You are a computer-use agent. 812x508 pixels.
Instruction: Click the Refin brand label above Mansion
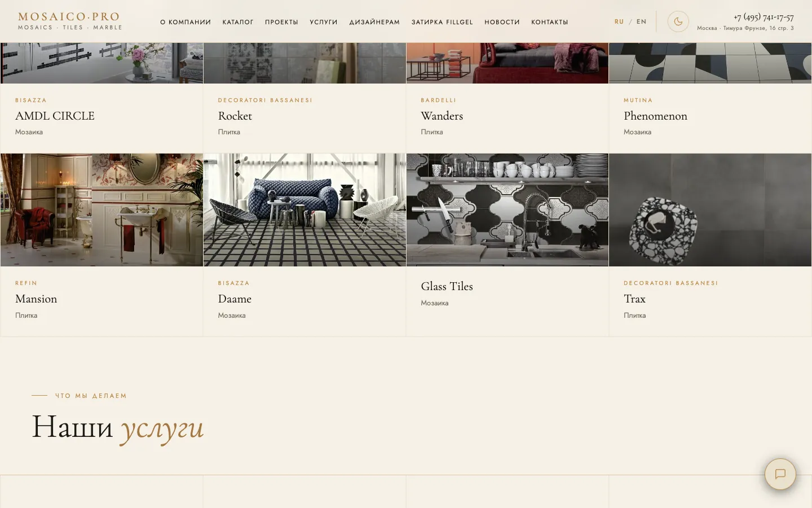tap(26, 283)
